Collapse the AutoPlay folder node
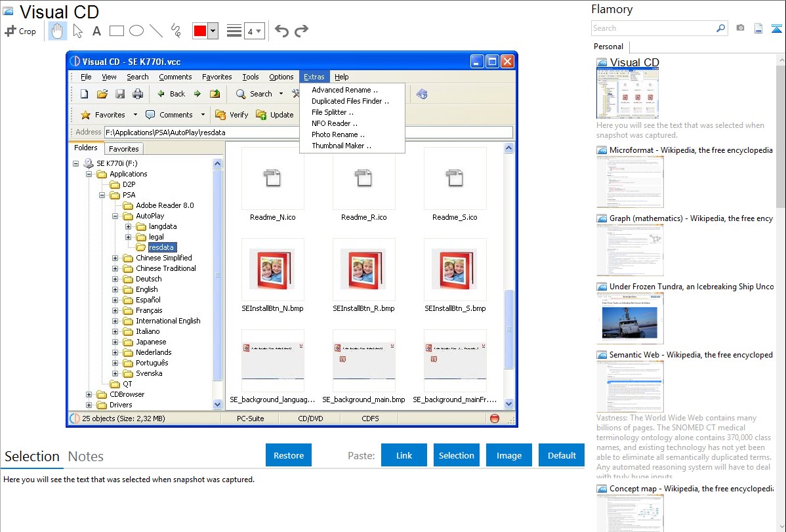 coord(115,216)
